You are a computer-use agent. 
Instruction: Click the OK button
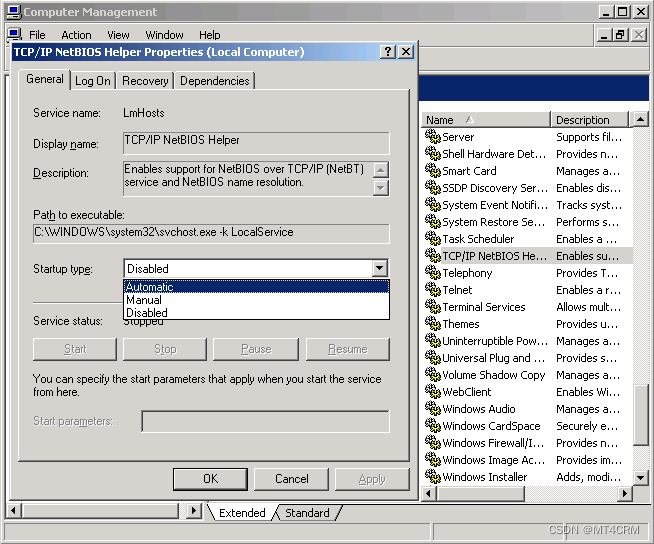point(210,479)
